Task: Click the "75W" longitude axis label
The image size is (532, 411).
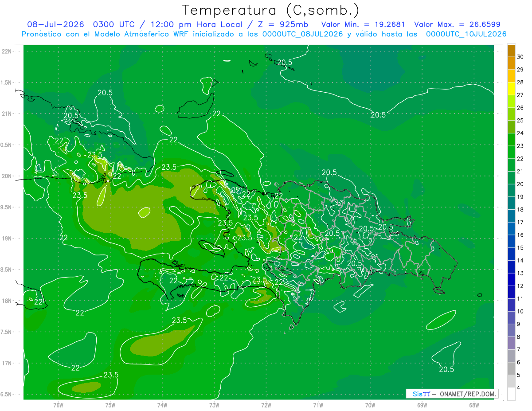Action: [x=110, y=405]
